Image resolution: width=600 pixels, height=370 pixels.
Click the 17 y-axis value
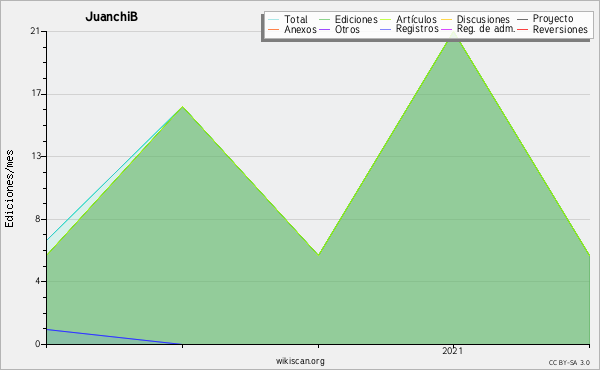pyautogui.click(x=36, y=93)
